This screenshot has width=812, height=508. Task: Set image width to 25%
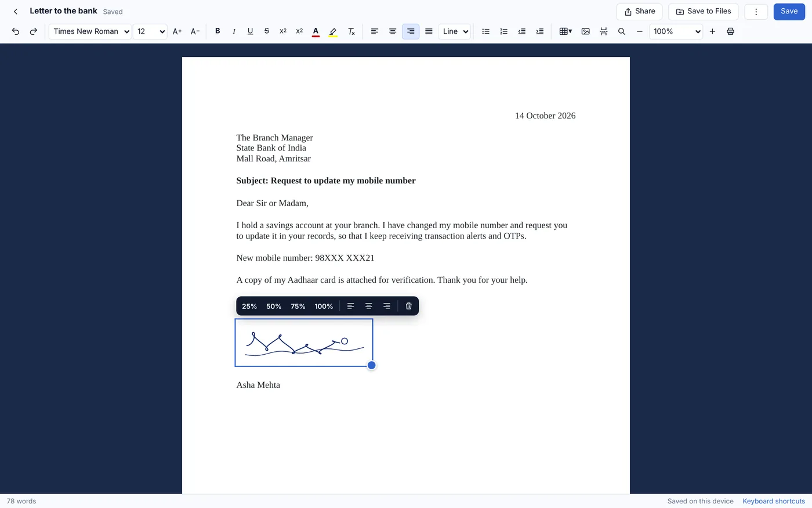(x=249, y=306)
